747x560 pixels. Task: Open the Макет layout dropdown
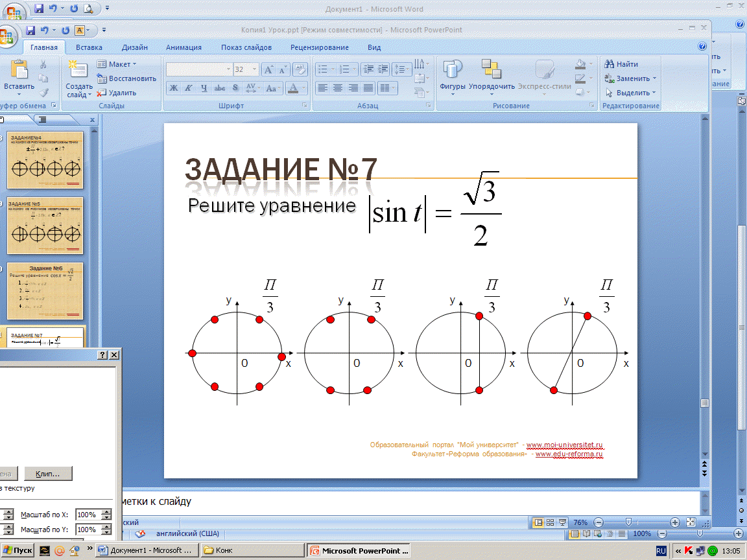pos(117,64)
